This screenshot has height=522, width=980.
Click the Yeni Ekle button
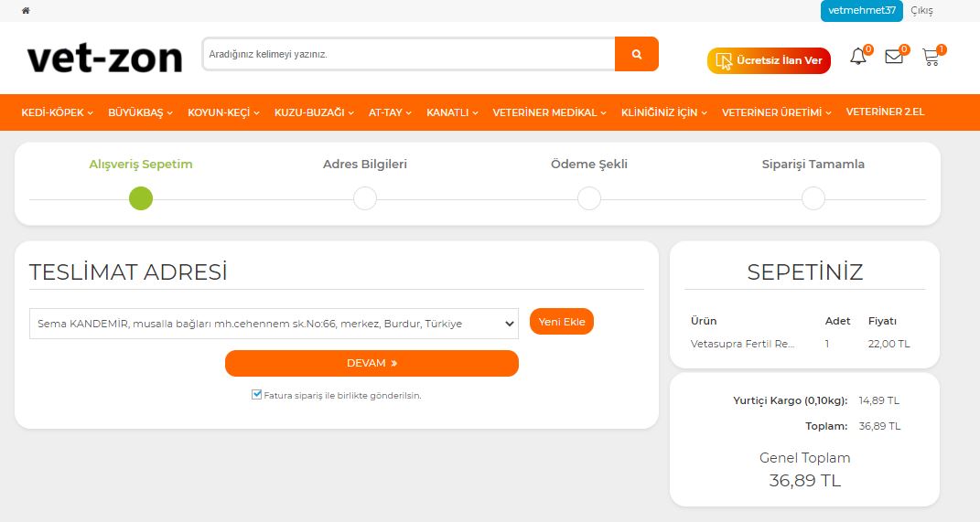click(561, 322)
